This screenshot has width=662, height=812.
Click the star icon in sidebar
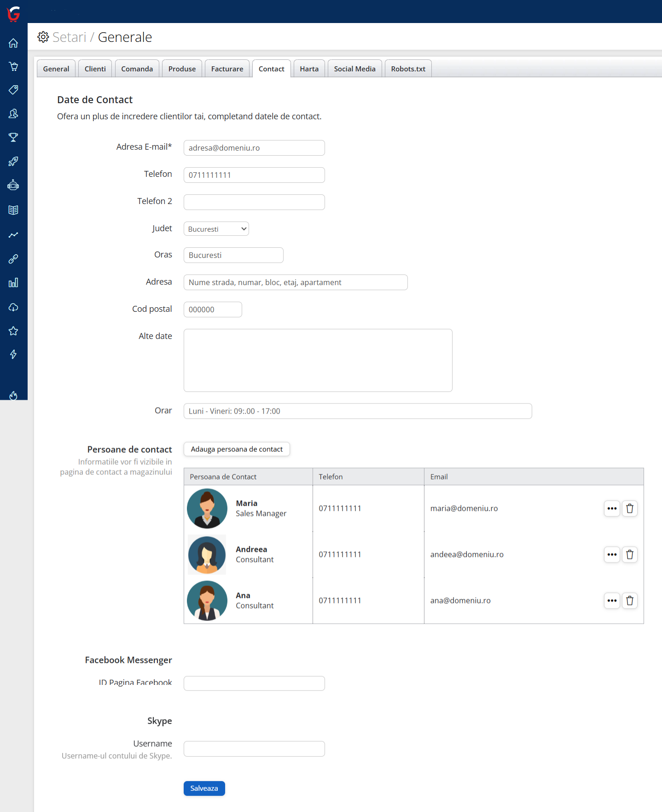(13, 331)
